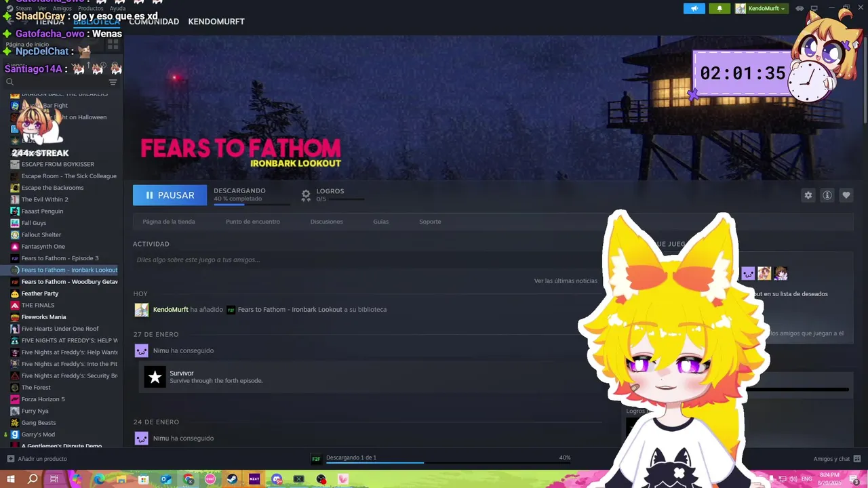The height and width of the screenshot is (488, 868).
Task: Open Guías link
Action: pos(380,222)
